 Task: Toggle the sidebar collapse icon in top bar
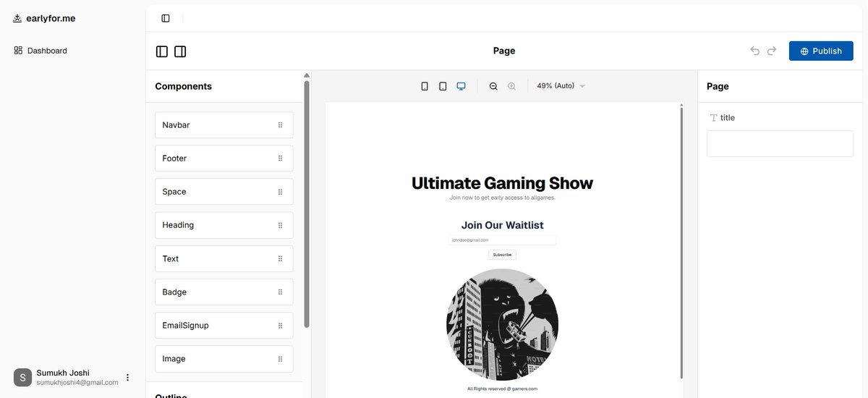tap(166, 18)
